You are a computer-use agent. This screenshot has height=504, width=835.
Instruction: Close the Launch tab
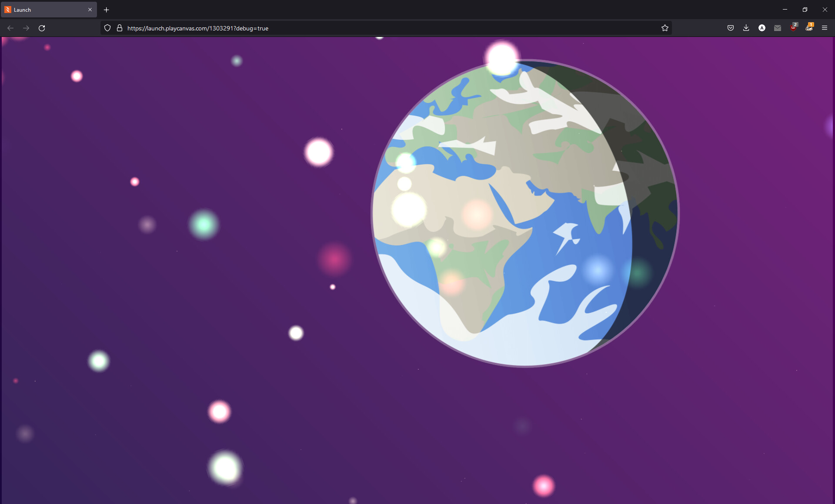coord(90,10)
